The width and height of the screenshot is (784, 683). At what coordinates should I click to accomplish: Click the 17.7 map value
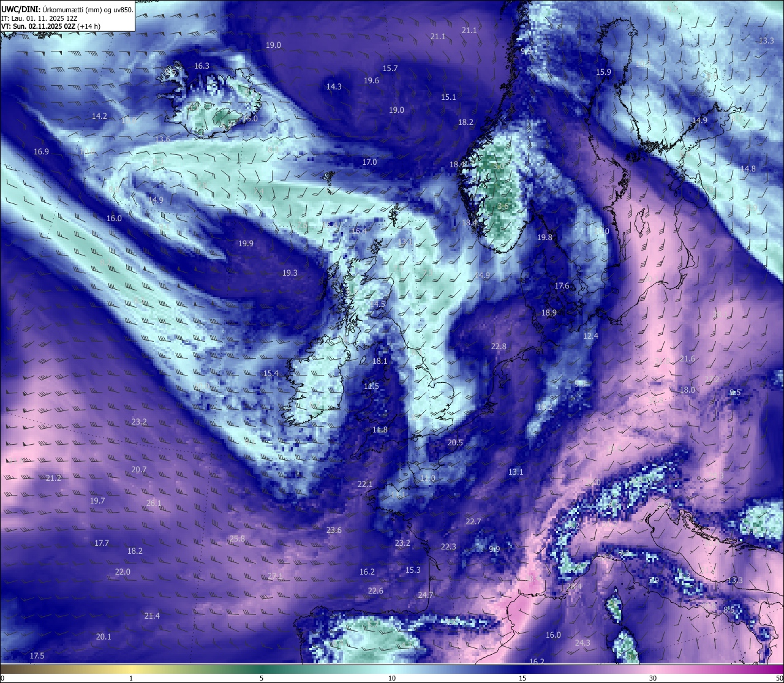102,543
